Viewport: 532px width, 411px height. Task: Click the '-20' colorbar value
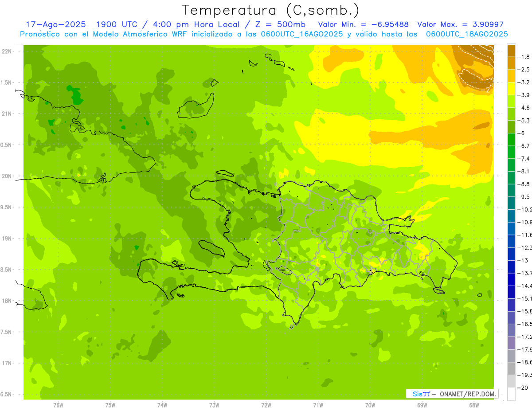pyautogui.click(x=522, y=388)
